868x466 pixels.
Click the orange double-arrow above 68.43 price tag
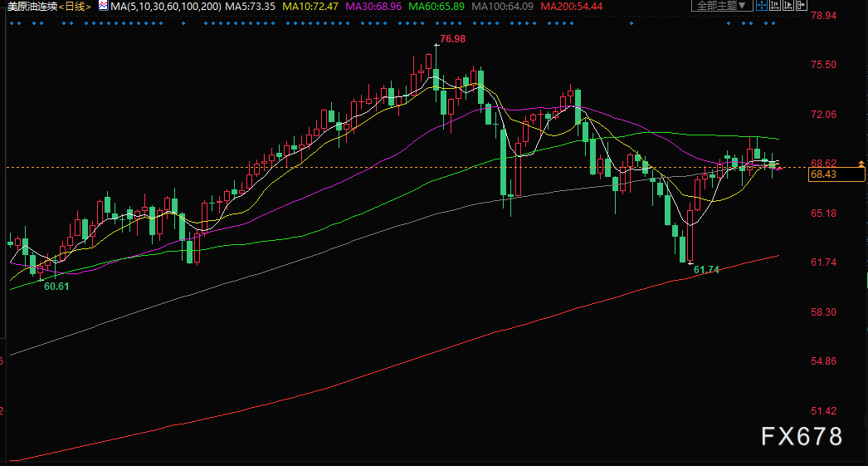[863, 163]
